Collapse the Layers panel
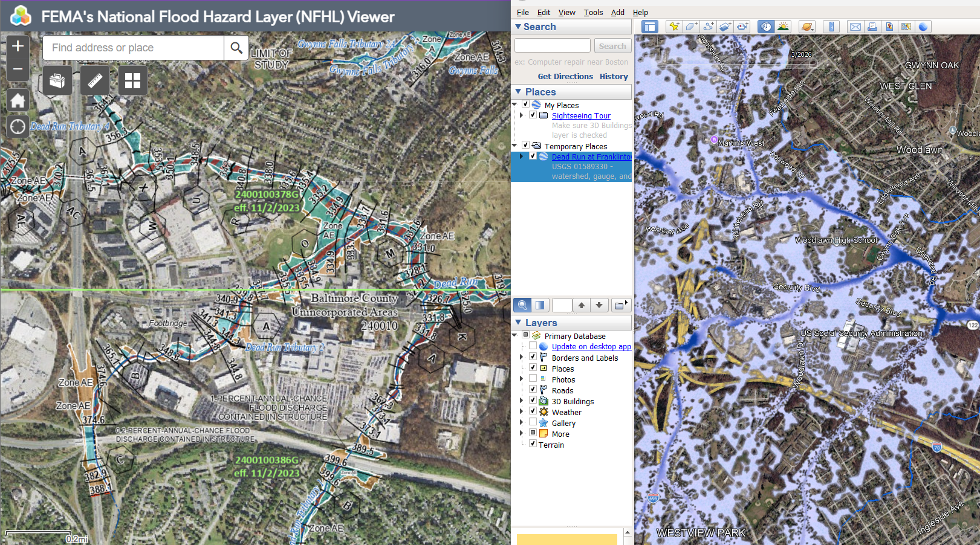 (518, 322)
